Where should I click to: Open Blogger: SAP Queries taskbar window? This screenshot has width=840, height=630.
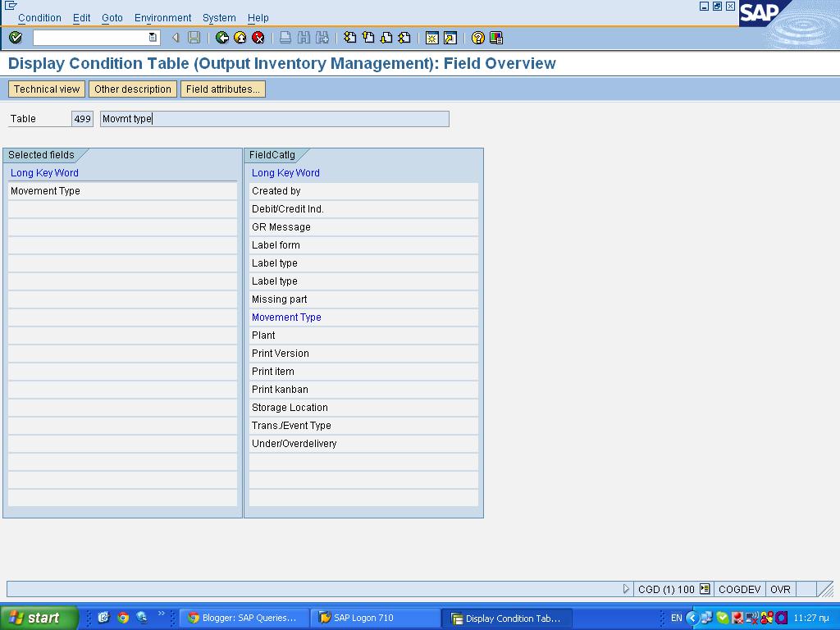244,618
